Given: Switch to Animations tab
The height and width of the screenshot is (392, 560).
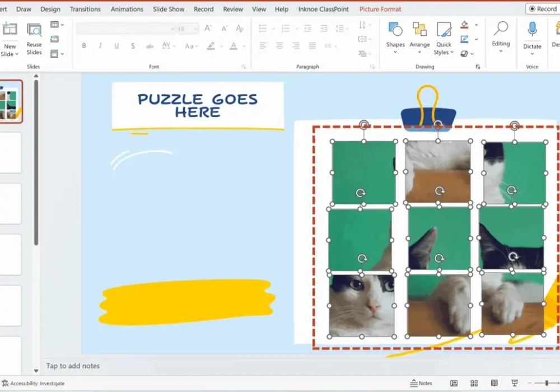Looking at the screenshot, I should 127,10.
